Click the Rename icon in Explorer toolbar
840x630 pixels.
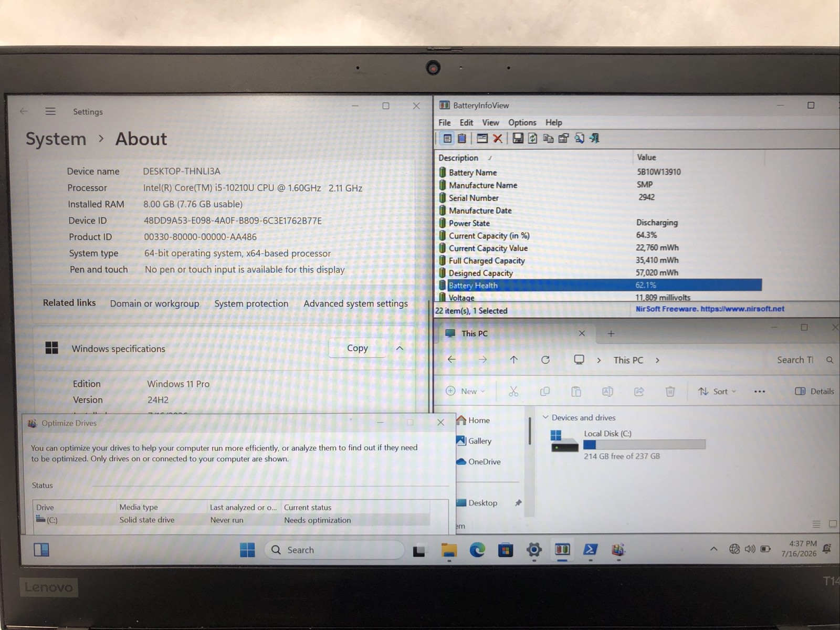607,391
